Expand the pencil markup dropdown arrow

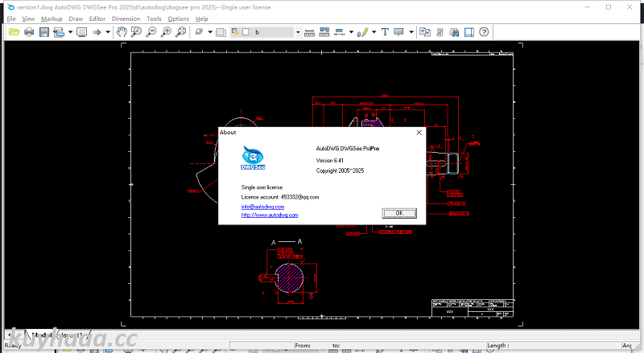click(x=374, y=32)
